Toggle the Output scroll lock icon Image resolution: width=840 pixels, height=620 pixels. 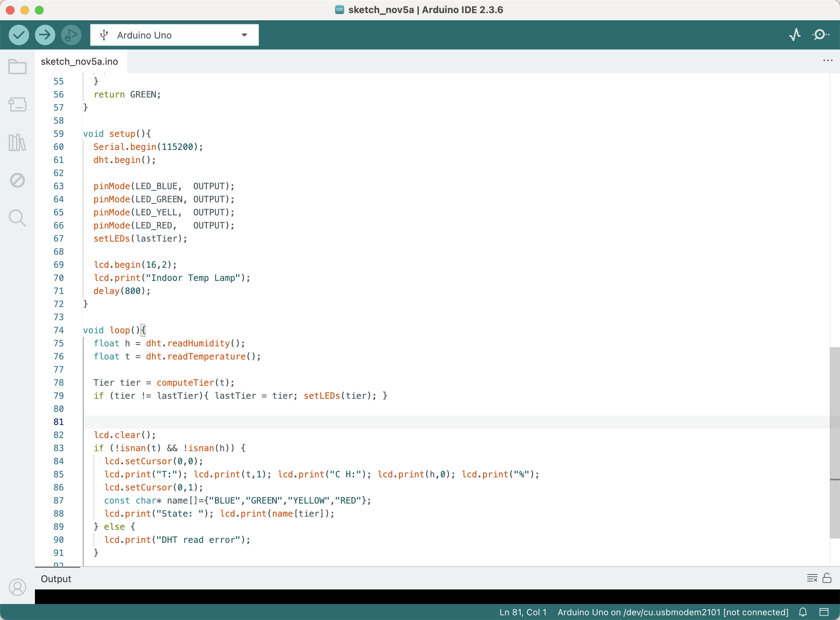[827, 578]
